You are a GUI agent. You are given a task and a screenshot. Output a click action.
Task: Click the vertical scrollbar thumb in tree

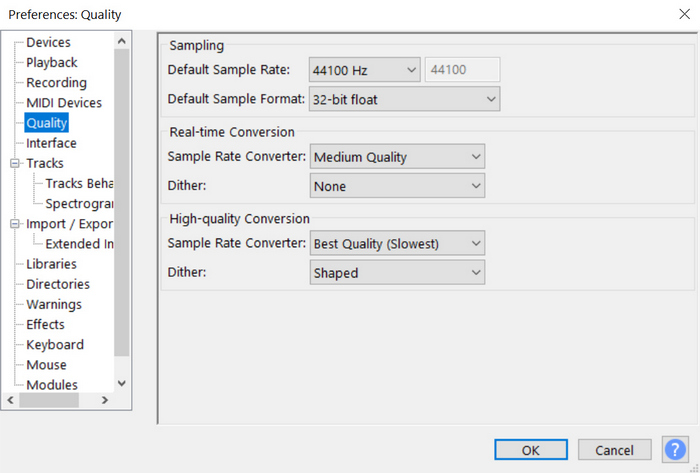tap(121, 203)
